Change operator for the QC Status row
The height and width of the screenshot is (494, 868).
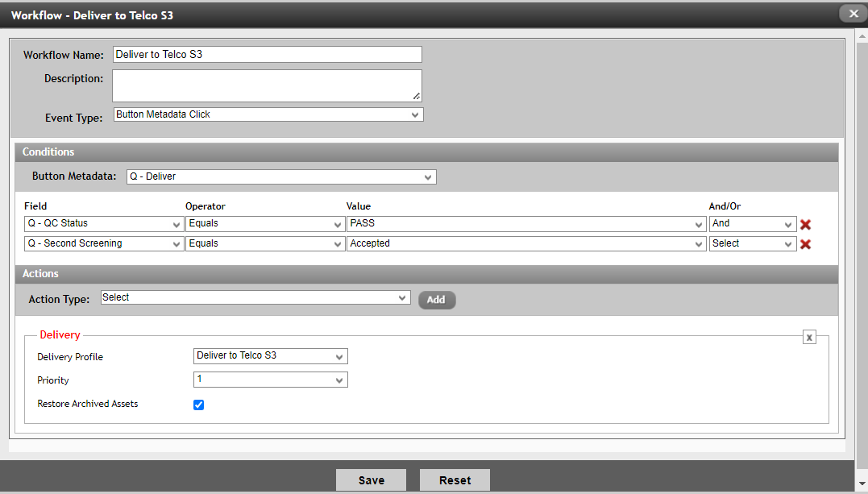[x=264, y=224]
